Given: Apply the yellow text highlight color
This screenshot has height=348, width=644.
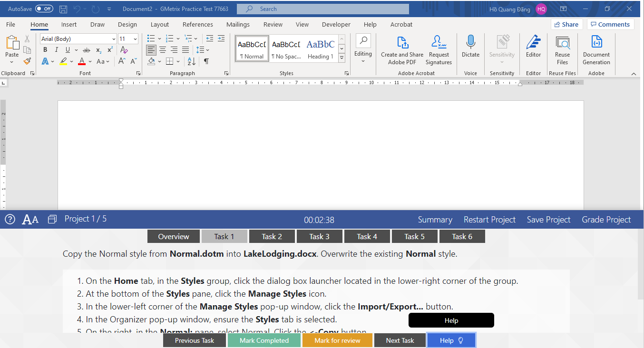Looking at the screenshot, I should [x=63, y=61].
